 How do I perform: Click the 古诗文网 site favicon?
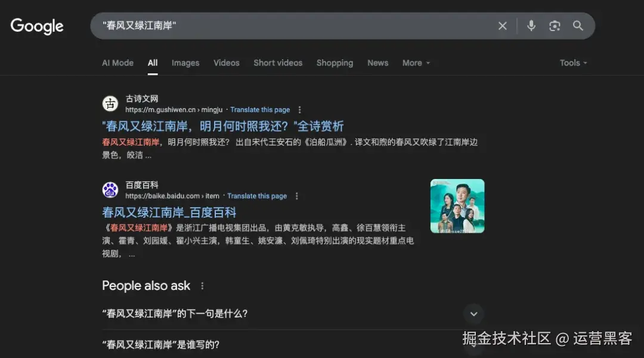point(110,104)
